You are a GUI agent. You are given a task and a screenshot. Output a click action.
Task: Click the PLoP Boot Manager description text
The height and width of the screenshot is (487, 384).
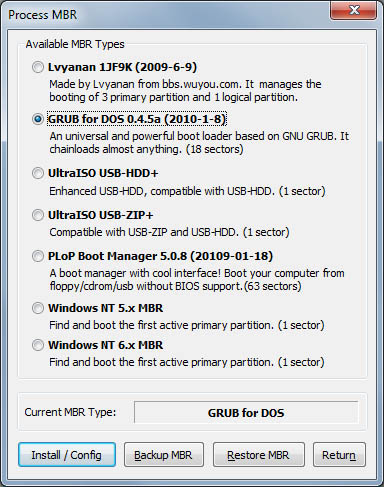tap(197, 280)
